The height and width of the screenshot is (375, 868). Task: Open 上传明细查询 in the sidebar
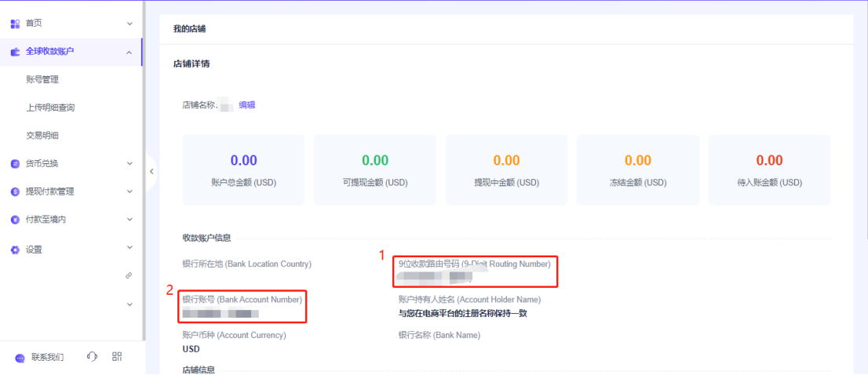click(50, 107)
